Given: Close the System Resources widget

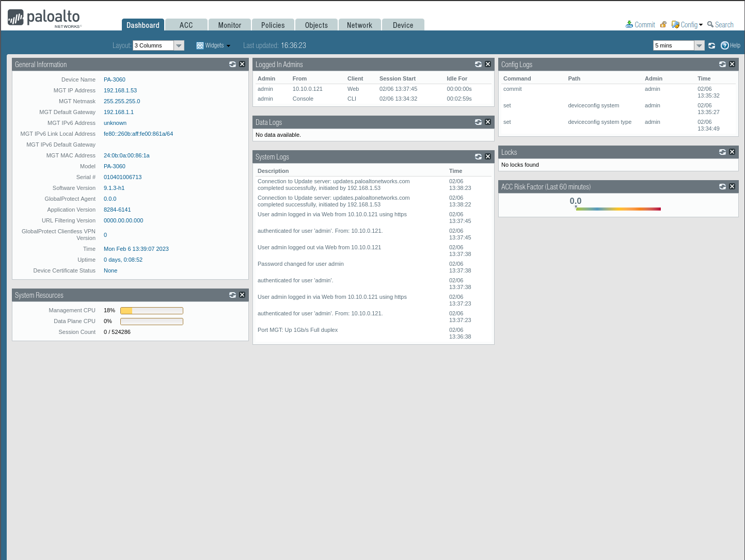Looking at the screenshot, I should pos(242,295).
